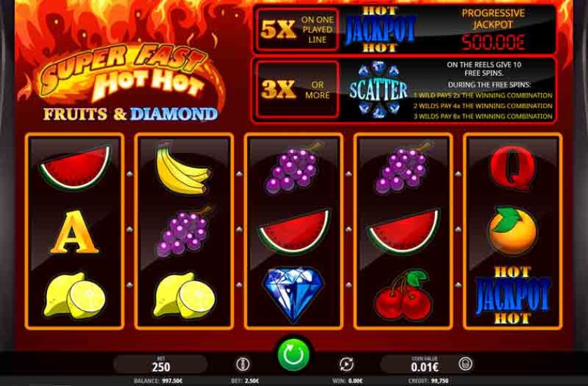Screen dimensions: 588x386
Task: Open coin value chip selector
Action: [465, 364]
